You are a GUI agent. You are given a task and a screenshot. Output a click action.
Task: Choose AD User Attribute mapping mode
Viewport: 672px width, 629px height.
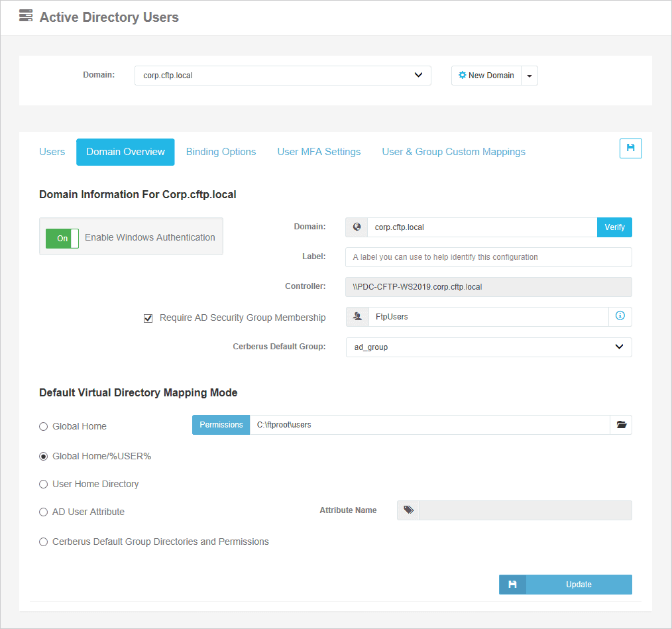pos(43,512)
